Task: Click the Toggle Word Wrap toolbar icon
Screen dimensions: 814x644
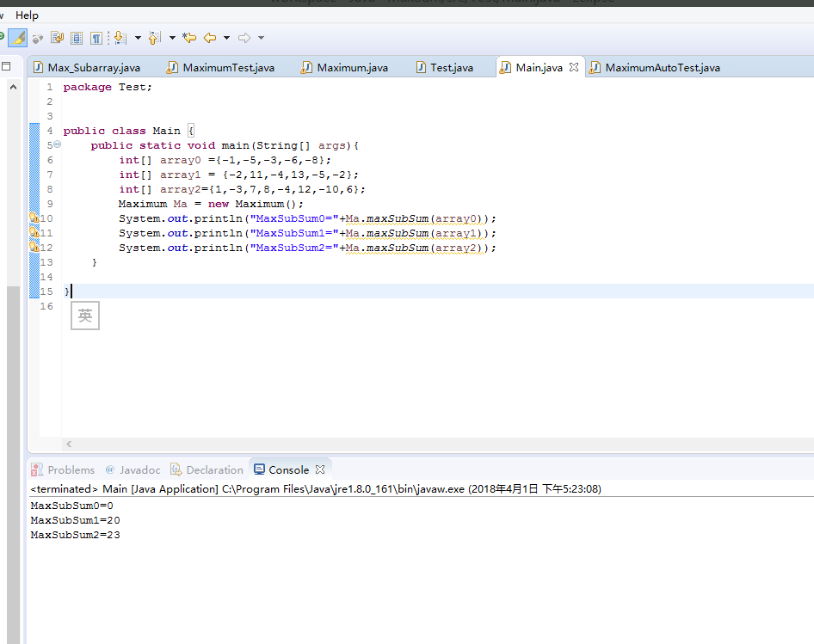Action: pos(58,38)
